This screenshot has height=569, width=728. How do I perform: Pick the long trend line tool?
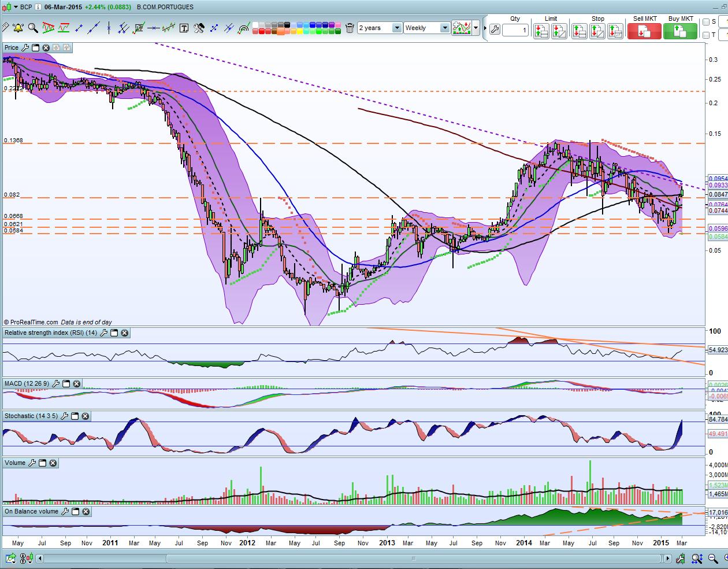coord(94,28)
